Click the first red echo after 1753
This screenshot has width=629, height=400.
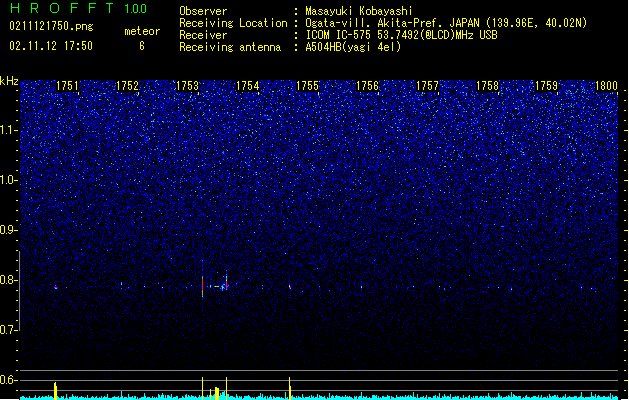tap(203, 284)
